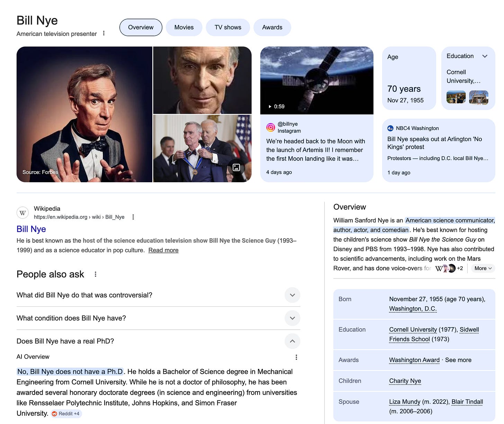
Task: Open the satellite video thumbnail
Action: pyautogui.click(x=317, y=81)
